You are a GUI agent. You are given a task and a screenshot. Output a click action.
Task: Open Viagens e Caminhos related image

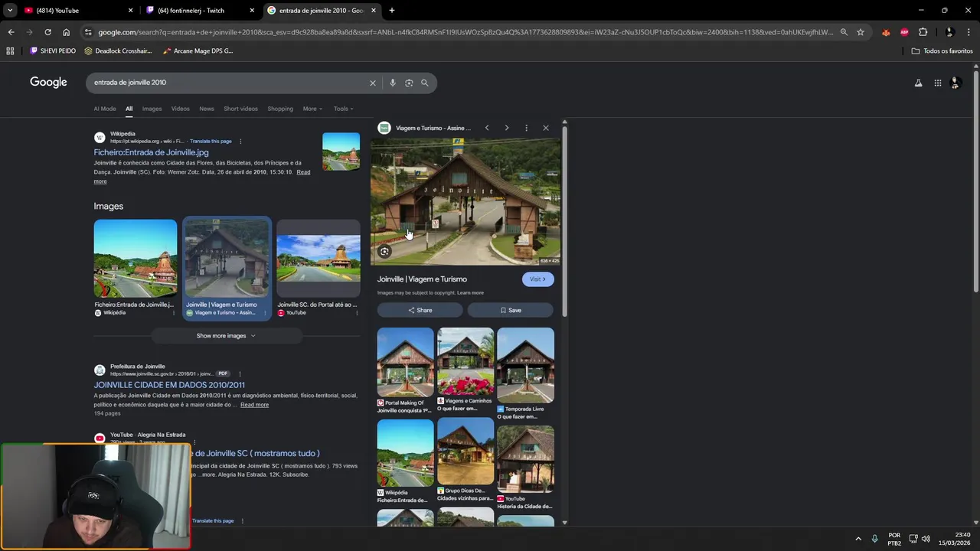(x=465, y=362)
